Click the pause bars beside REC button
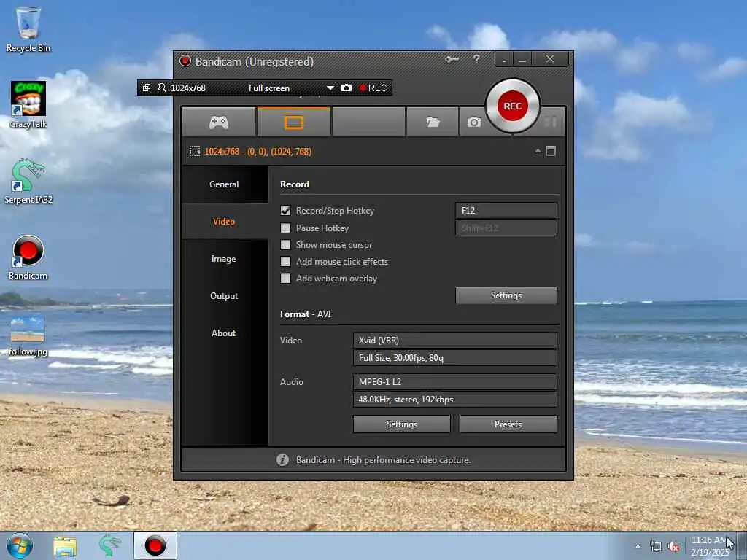 tap(550, 122)
